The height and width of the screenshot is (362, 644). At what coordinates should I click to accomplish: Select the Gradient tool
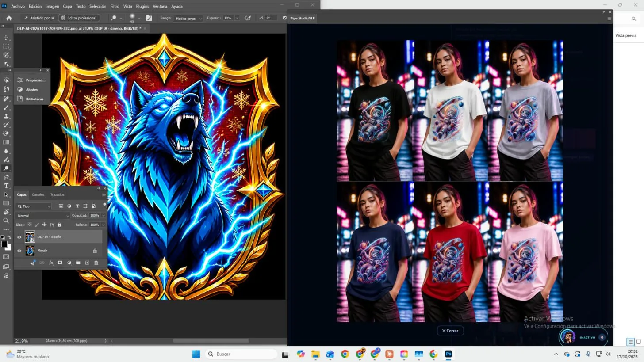(x=6, y=142)
